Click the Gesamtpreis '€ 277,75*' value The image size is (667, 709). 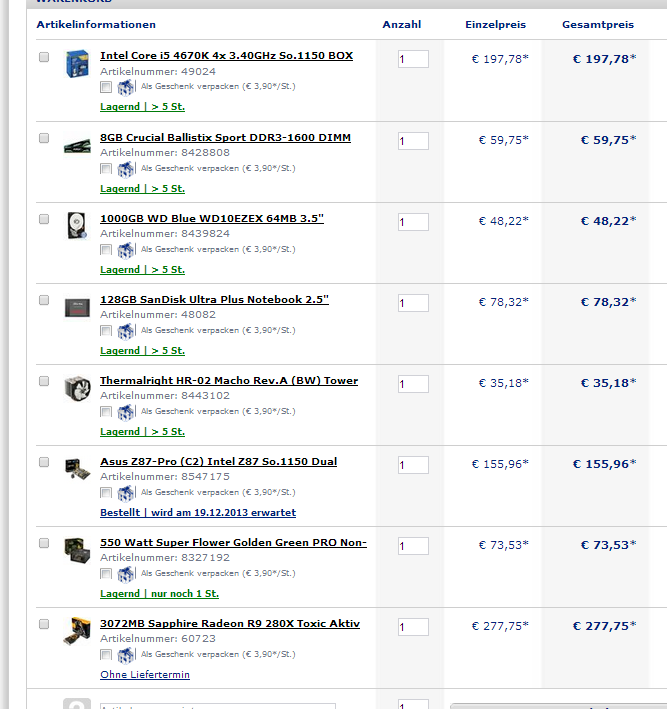(605, 626)
